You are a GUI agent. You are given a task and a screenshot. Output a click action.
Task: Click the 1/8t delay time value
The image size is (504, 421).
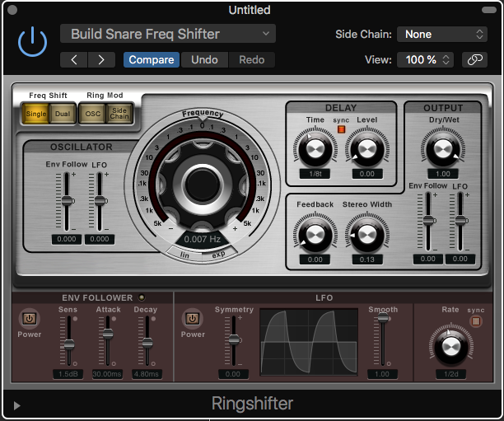(x=315, y=174)
